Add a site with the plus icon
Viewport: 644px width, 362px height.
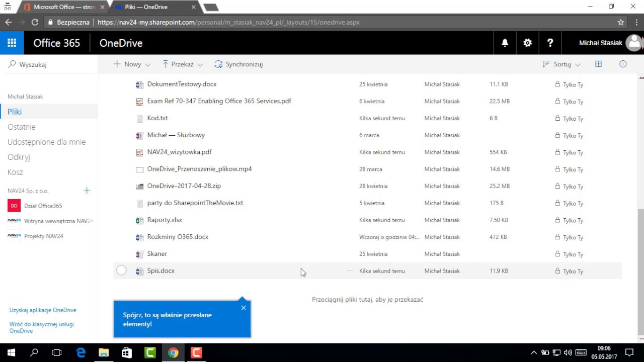pos(87,191)
